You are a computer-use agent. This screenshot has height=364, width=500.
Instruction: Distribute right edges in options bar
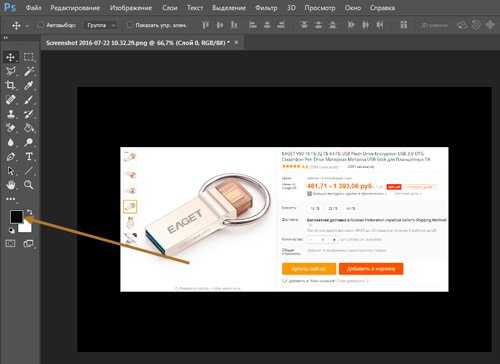coord(380,25)
